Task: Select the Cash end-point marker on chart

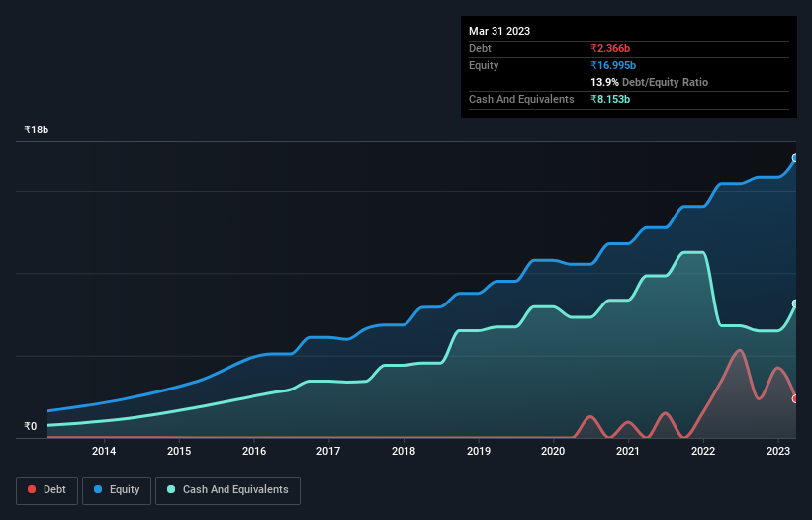Action: pyautogui.click(x=795, y=303)
